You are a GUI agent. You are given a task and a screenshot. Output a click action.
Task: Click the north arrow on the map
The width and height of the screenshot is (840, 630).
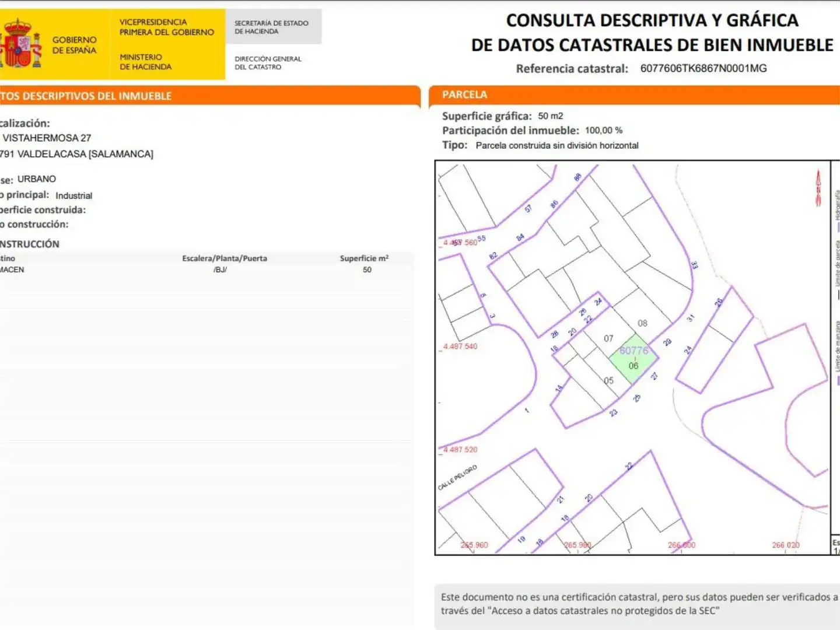(x=818, y=188)
